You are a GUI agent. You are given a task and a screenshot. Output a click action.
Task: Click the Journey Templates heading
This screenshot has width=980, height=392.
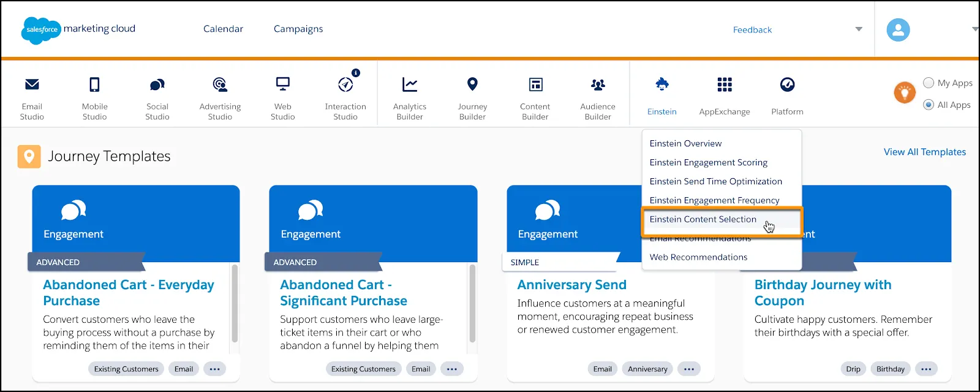tap(109, 156)
